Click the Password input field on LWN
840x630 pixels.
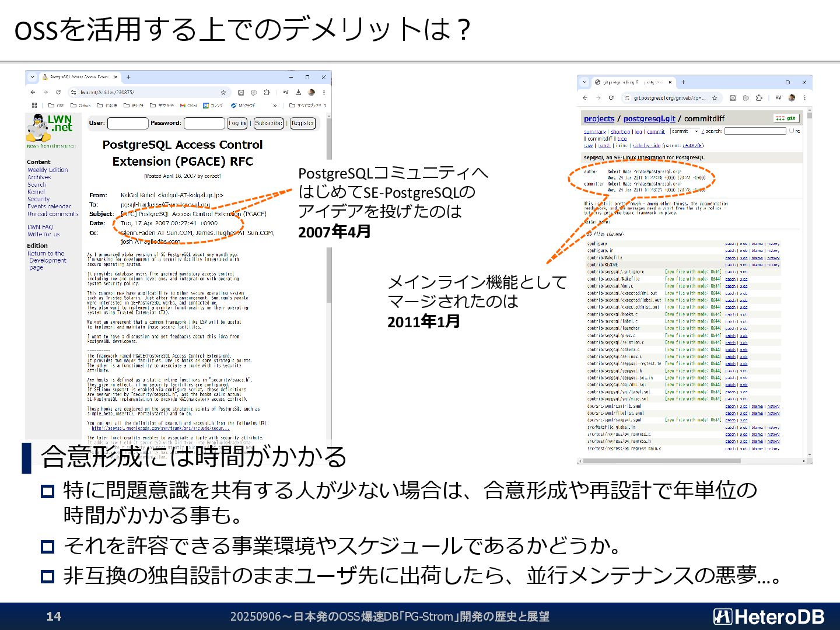204,123
